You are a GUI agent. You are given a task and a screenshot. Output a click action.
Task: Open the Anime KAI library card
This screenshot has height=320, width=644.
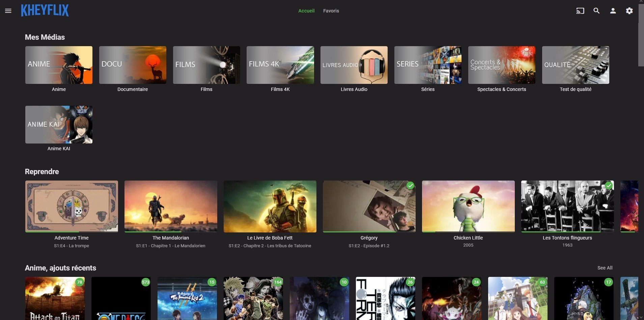click(59, 125)
